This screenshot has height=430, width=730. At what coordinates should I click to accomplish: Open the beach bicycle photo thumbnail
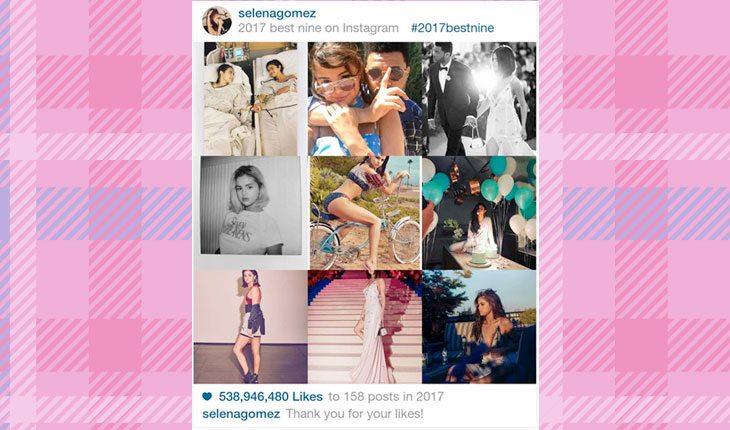(x=365, y=213)
